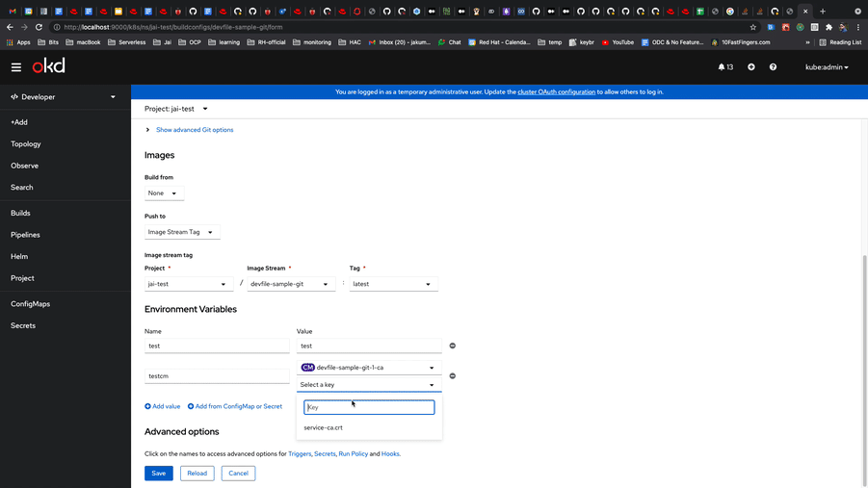This screenshot has height=488, width=868.
Task: Open the browser extensions puzzle icon
Action: point(829,27)
